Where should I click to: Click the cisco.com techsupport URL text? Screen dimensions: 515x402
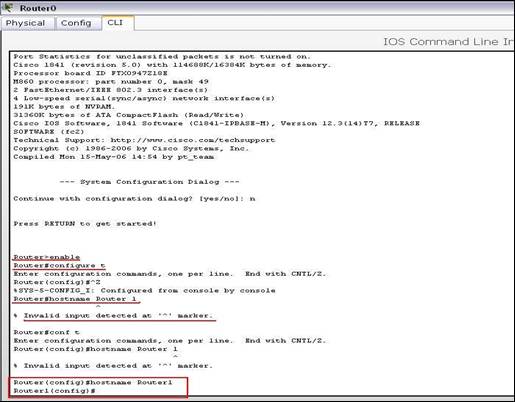tap(193, 140)
